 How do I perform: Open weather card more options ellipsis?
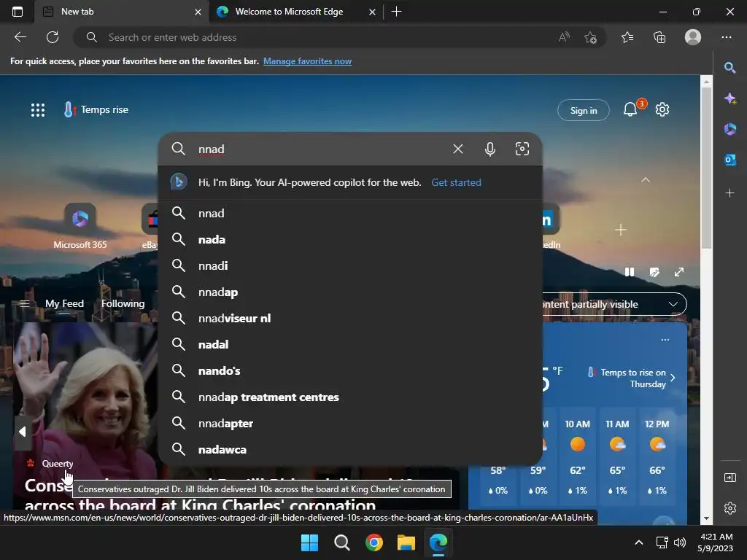tap(665, 340)
